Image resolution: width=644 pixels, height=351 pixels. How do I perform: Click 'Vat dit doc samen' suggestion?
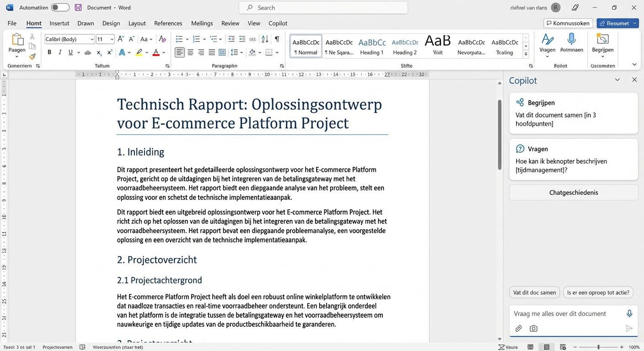pyautogui.click(x=534, y=292)
